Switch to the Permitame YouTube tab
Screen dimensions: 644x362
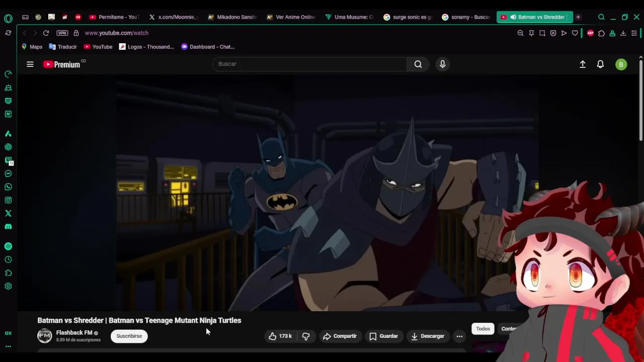point(114,17)
